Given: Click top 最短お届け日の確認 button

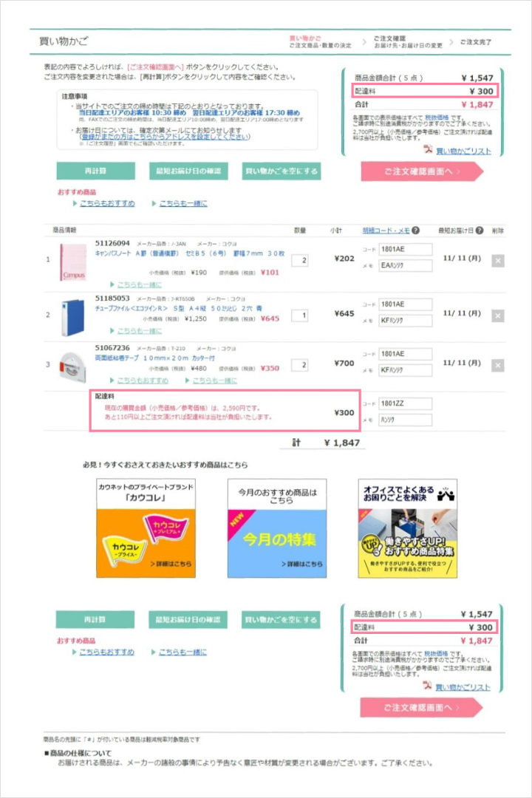Looking at the screenshot, I should pos(188,171).
